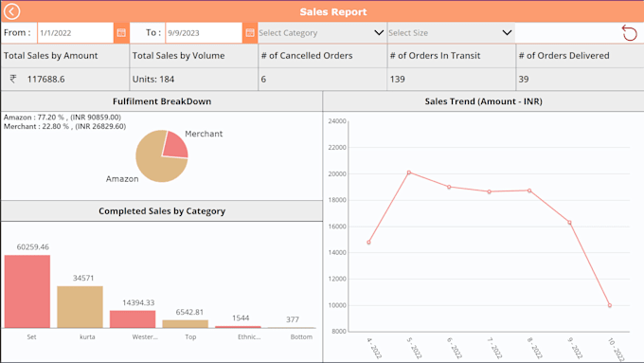Click the Fulfilment BreakDown heading
Viewport: 644px width, 363px height.
162,101
